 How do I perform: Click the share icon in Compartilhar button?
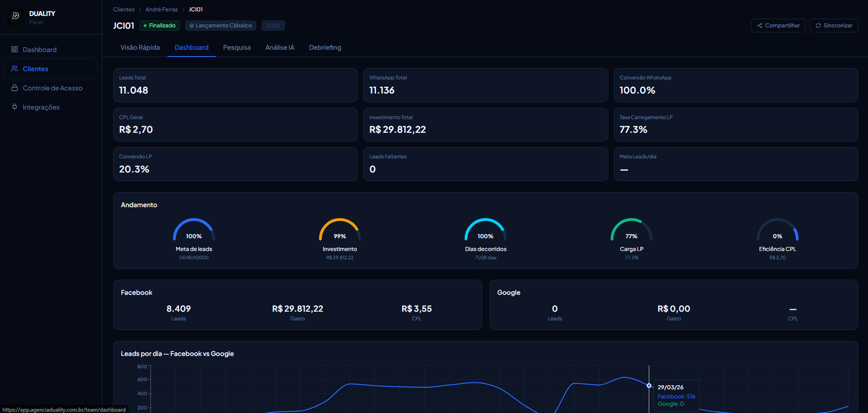[x=760, y=26]
